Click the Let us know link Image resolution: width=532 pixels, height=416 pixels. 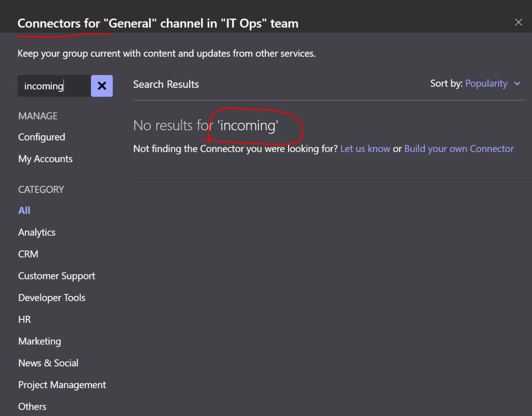click(365, 149)
